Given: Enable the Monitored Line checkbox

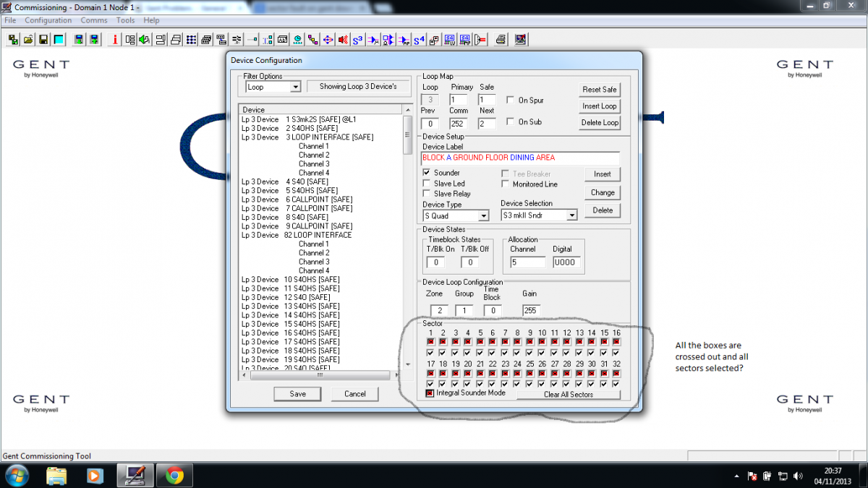Looking at the screenshot, I should coord(506,184).
